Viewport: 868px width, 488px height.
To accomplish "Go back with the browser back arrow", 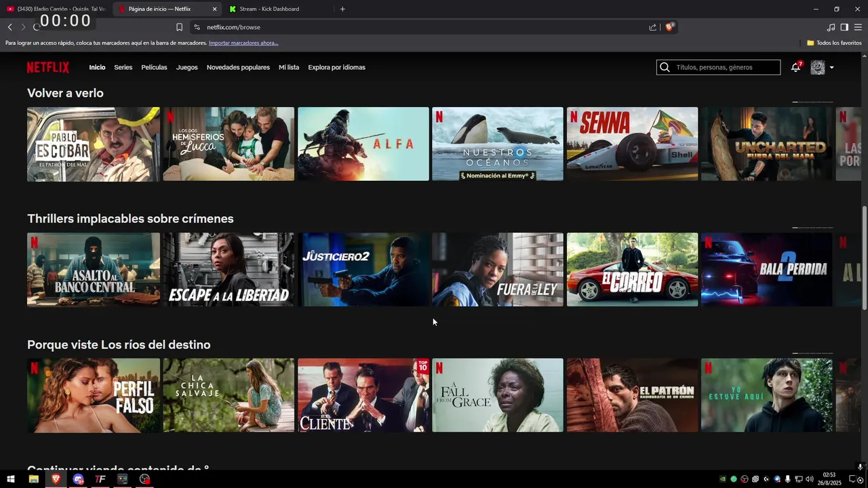I will tap(9, 27).
